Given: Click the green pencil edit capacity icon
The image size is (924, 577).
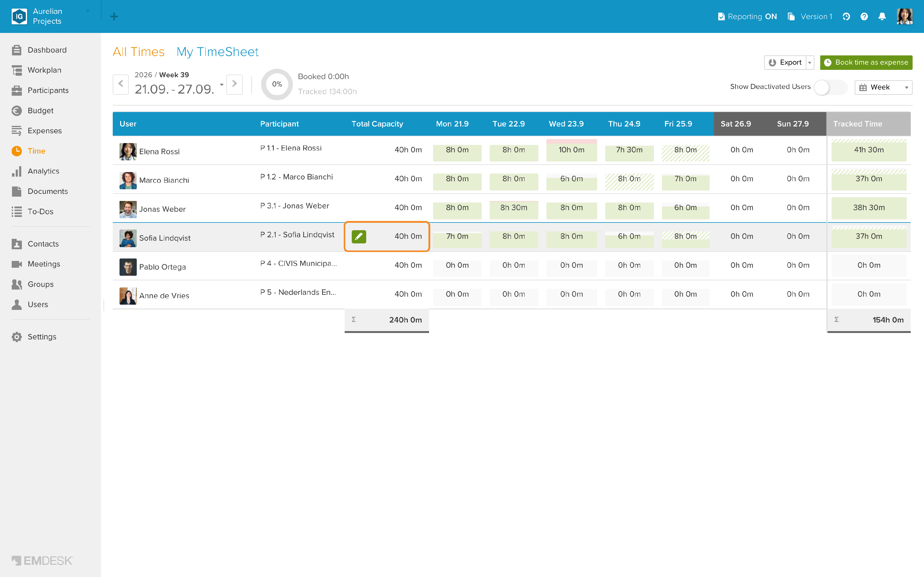Looking at the screenshot, I should (359, 237).
